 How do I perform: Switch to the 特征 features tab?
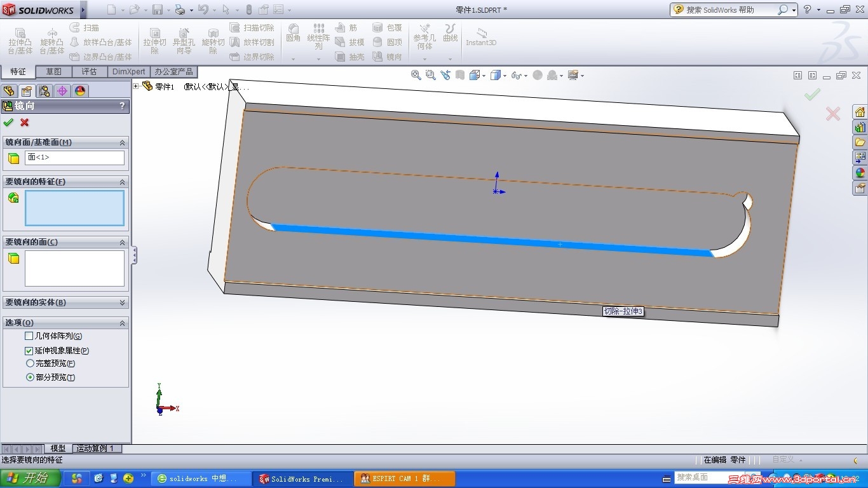(18, 72)
